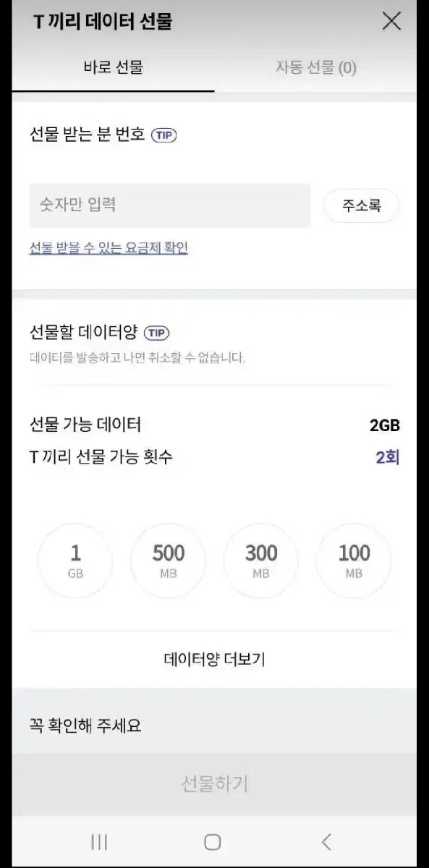Viewport: 429px width, 868px height.
Task: Close the T끼리 데이터 선물 screen
Action: pos(391,22)
